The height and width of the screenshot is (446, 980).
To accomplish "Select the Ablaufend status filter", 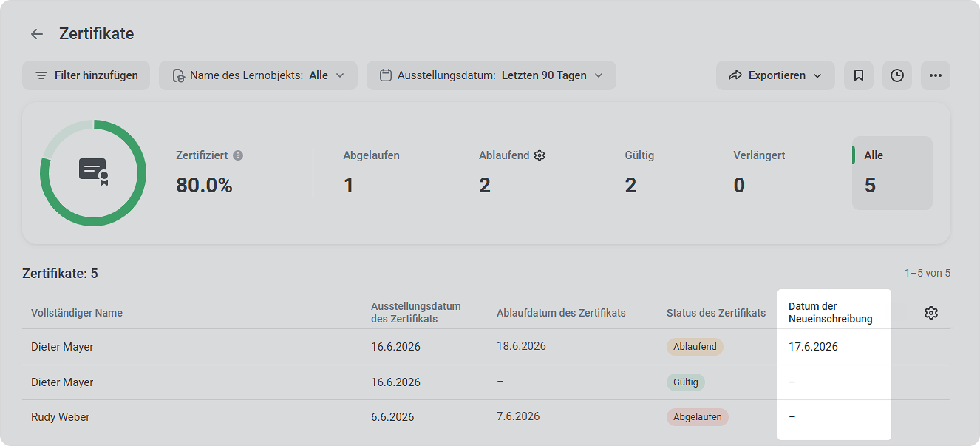I will (511, 172).
